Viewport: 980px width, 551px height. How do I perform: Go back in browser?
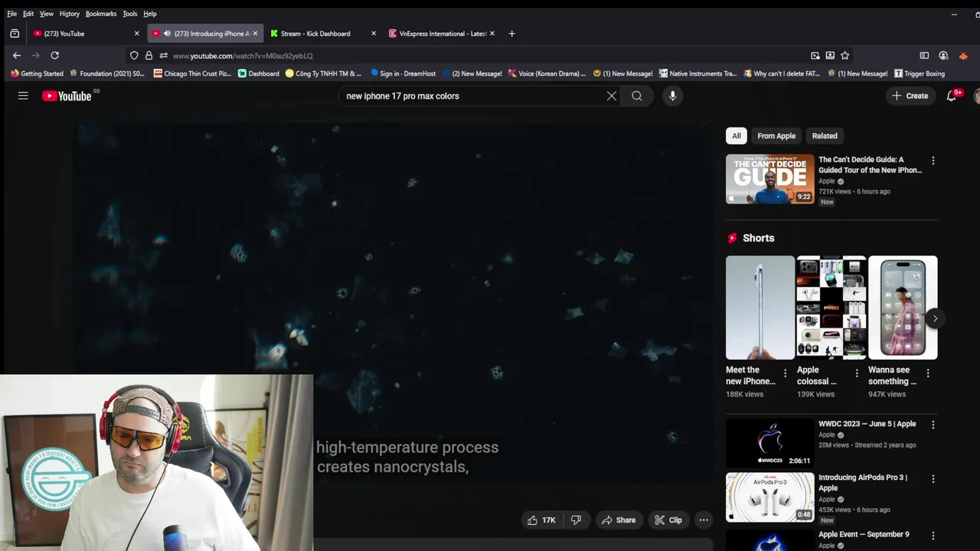(17, 55)
